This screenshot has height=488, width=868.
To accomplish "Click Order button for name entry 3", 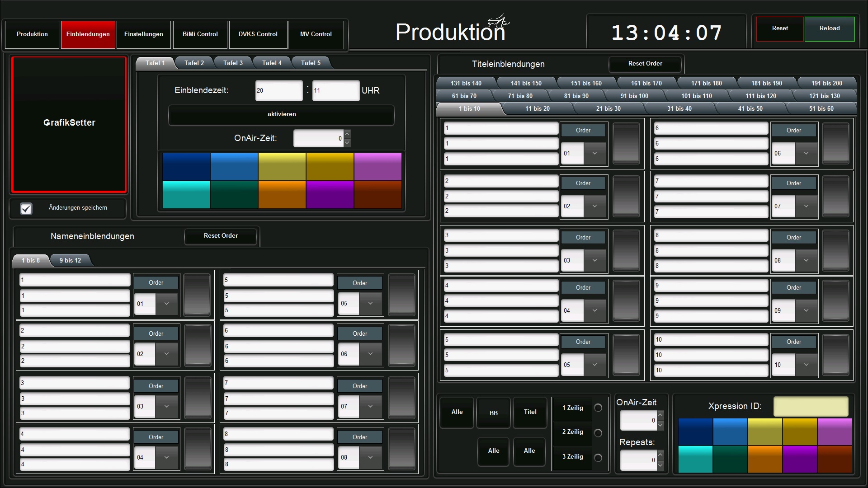I will [x=156, y=386].
